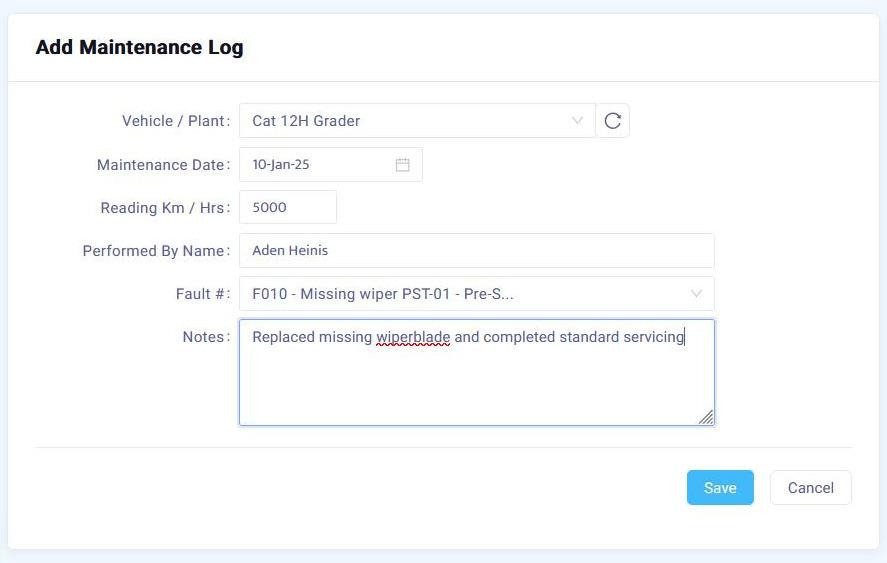The width and height of the screenshot is (887, 563).
Task: Click the Add Maintenance Log title
Action: (139, 47)
